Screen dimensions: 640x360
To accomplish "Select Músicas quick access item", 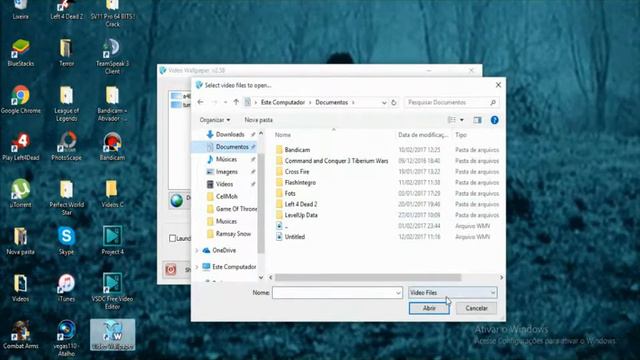I will click(x=226, y=159).
